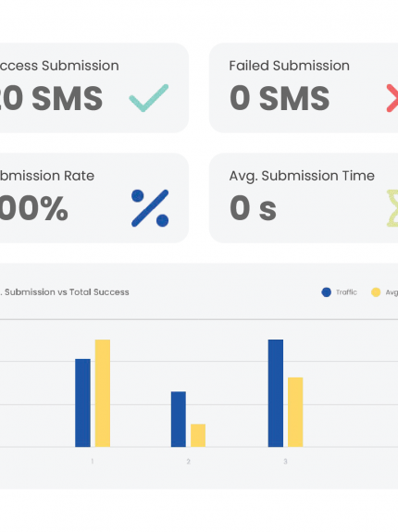Click the hourglass submission time icon
The height and width of the screenshot is (532, 398).
click(x=392, y=208)
